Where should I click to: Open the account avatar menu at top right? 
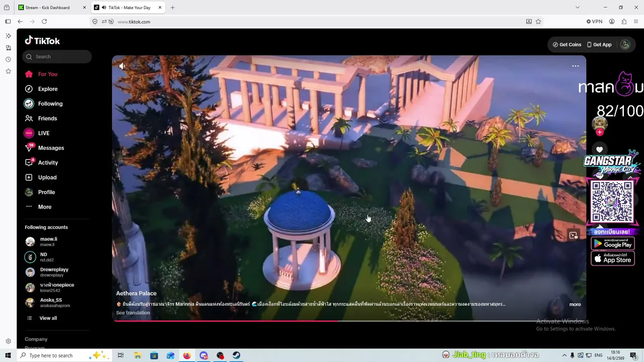[x=625, y=45]
